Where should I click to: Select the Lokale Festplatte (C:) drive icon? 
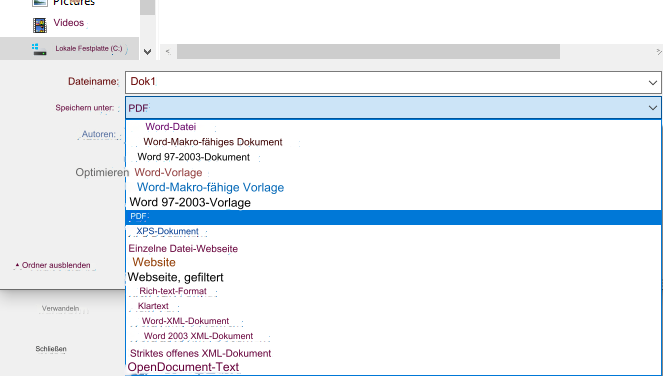tap(39, 49)
